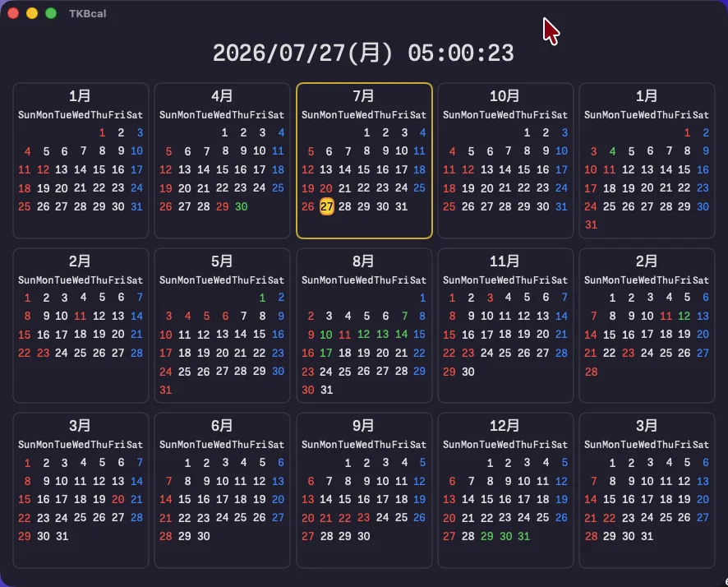Click the lone 28 on the last row of 2月

[x=591, y=372]
